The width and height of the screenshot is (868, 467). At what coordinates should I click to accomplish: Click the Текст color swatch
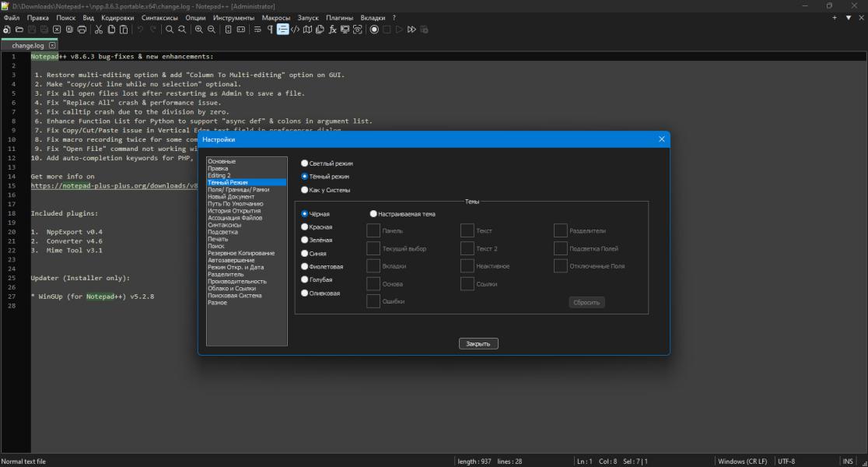pyautogui.click(x=467, y=230)
